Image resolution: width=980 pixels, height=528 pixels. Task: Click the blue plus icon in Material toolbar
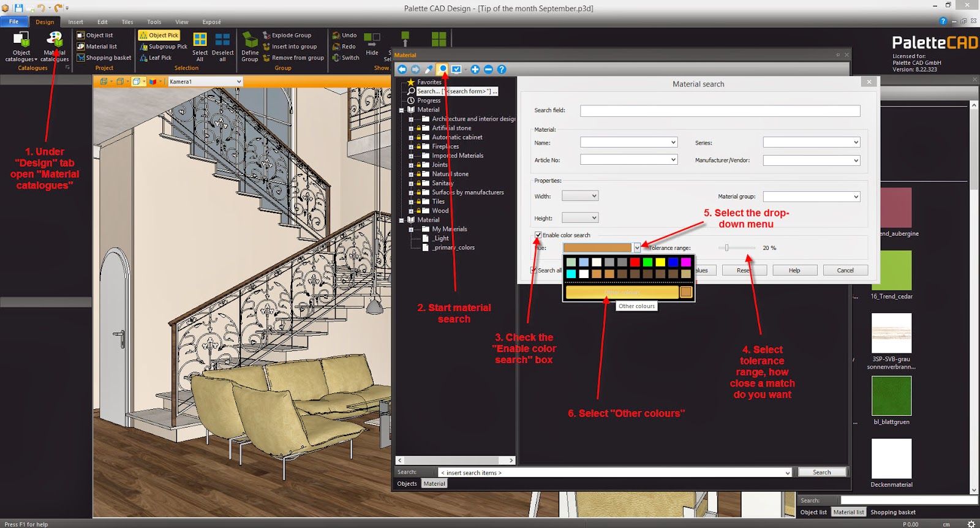(x=475, y=69)
